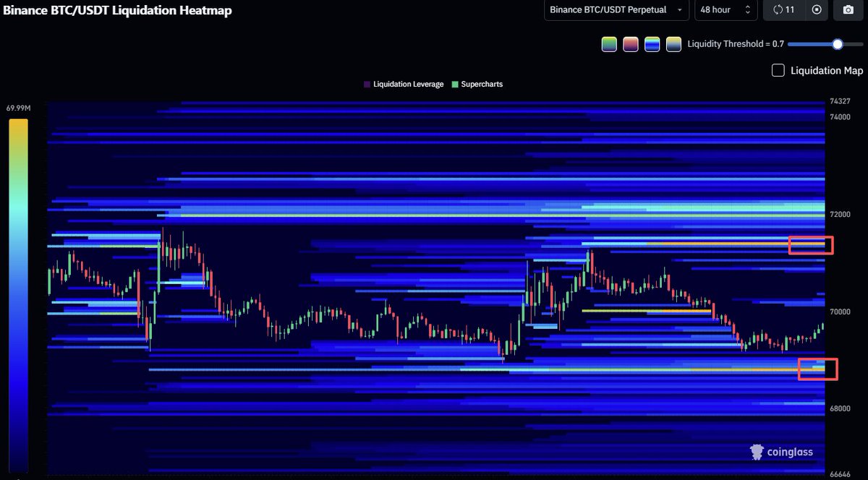
Task: Click the Liquidity Threshold slider handle
Action: click(x=838, y=44)
